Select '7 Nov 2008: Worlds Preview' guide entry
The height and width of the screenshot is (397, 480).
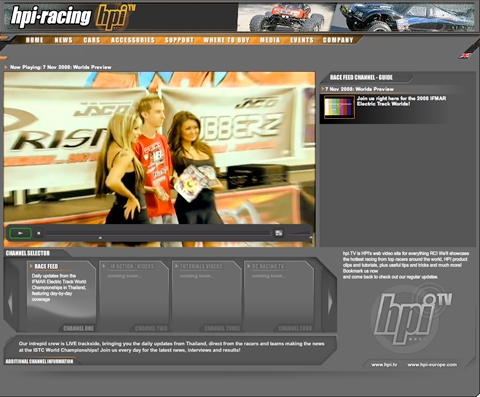pyautogui.click(x=359, y=89)
